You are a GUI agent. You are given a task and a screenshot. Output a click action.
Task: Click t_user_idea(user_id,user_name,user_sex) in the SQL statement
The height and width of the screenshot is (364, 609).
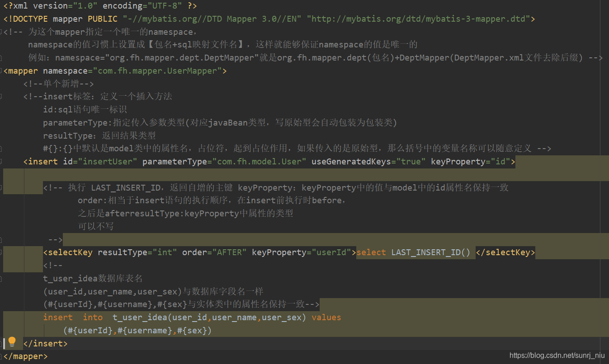[209, 317]
